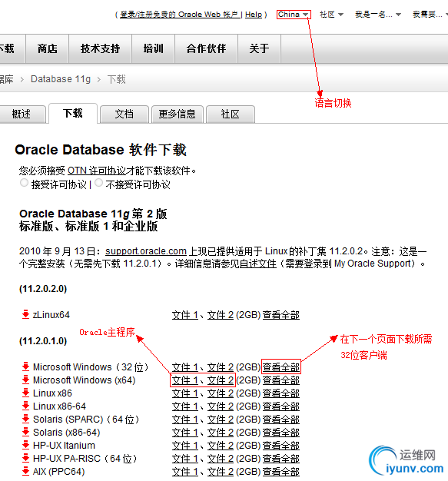Screen dimensions: 448x481
Task: Expand the 社区 top dropdown menu
Action: tap(331, 15)
